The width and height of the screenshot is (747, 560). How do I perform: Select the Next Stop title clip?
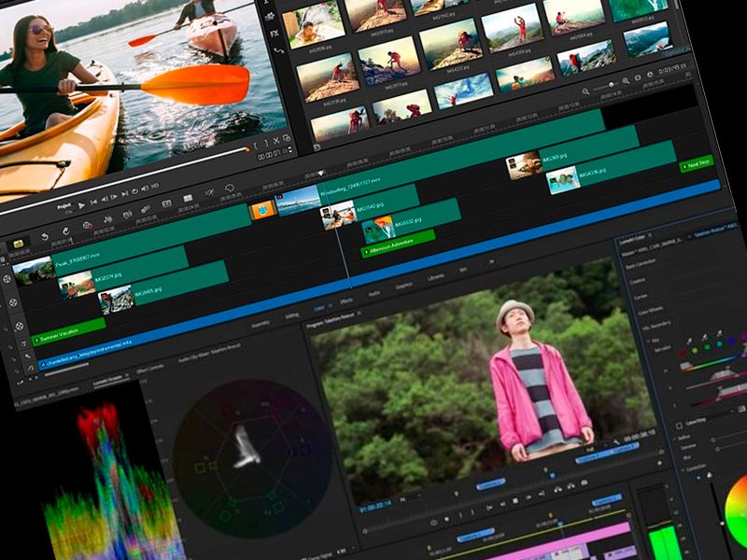697,164
